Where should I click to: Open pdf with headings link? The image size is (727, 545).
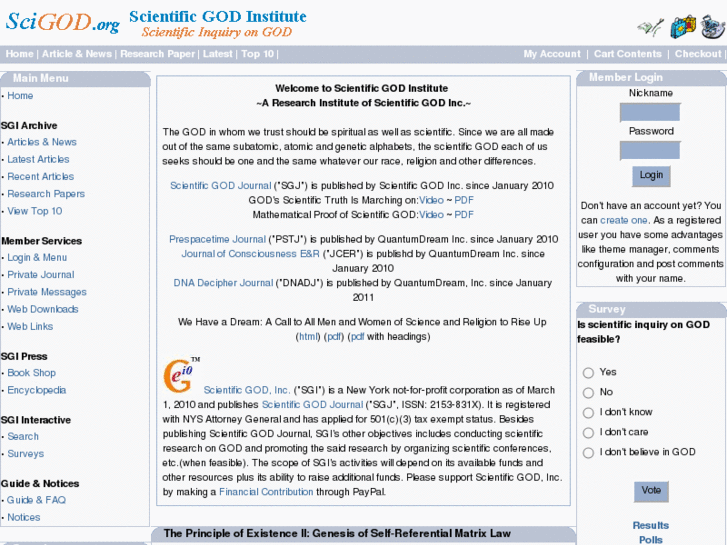point(357,336)
